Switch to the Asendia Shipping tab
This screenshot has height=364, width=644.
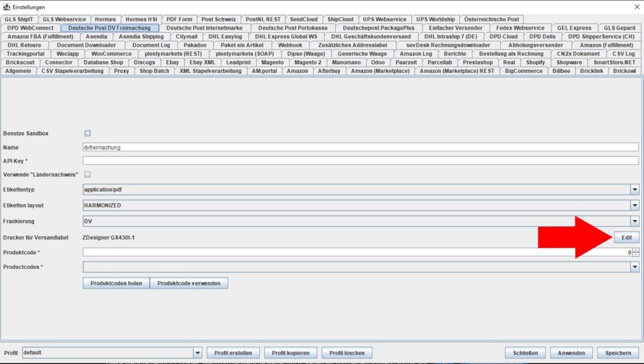pyautogui.click(x=142, y=36)
